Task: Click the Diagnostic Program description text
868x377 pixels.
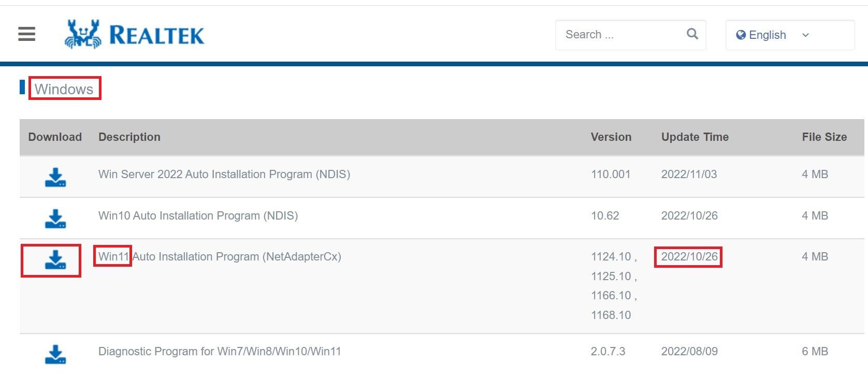Action: pyautogui.click(x=220, y=351)
